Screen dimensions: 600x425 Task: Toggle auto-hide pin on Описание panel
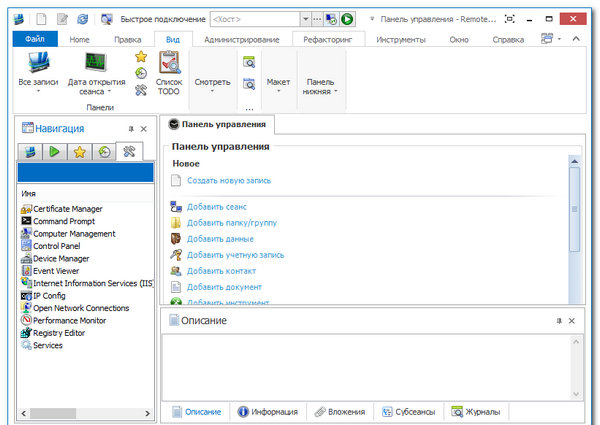558,321
